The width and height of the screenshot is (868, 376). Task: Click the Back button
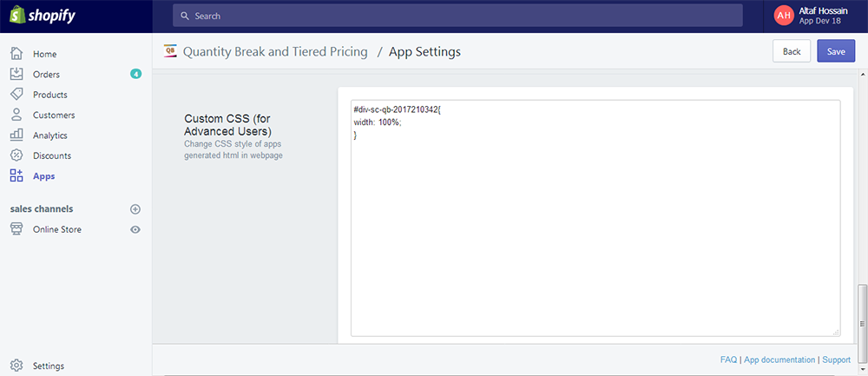(792, 51)
